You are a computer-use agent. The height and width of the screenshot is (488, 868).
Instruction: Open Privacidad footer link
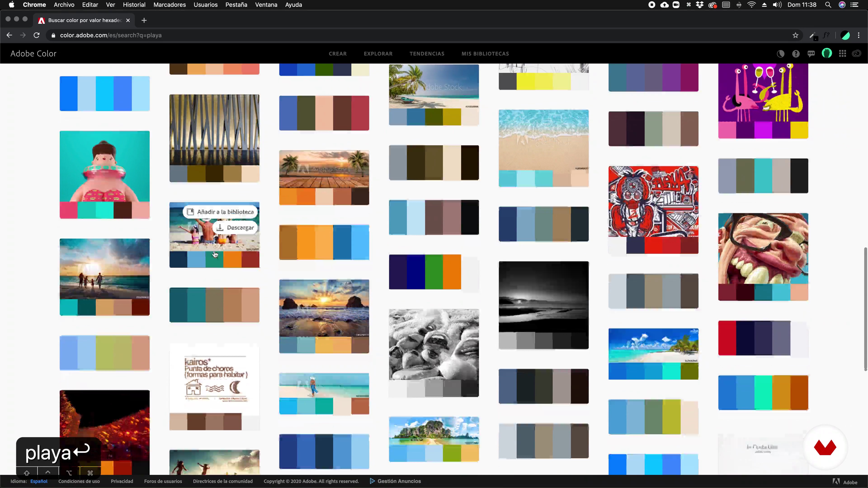(x=122, y=481)
